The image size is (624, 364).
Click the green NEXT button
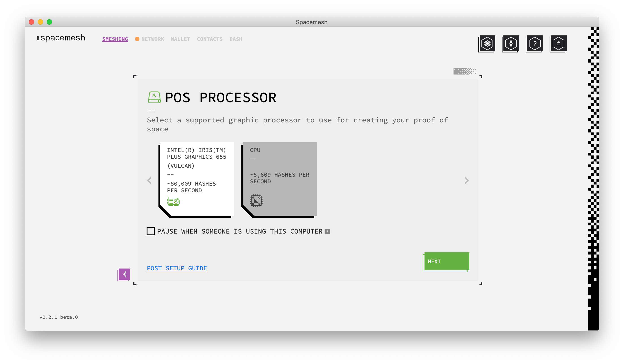(446, 262)
